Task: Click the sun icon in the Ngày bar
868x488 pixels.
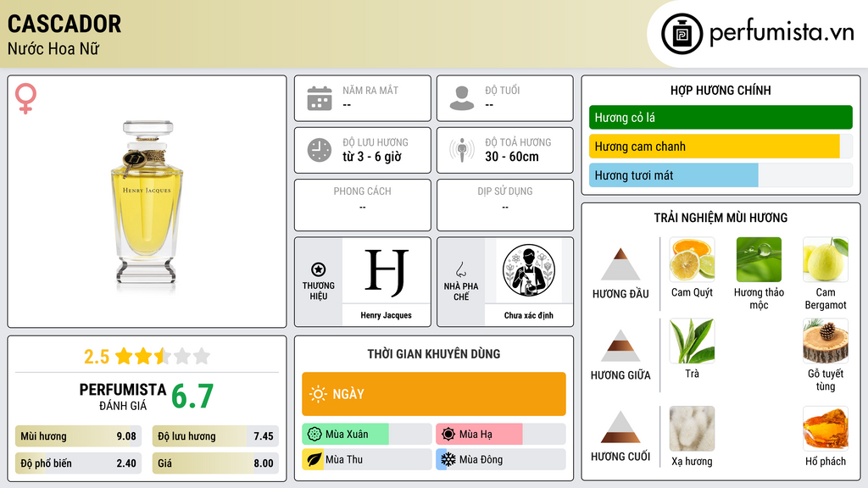Action: click(319, 394)
